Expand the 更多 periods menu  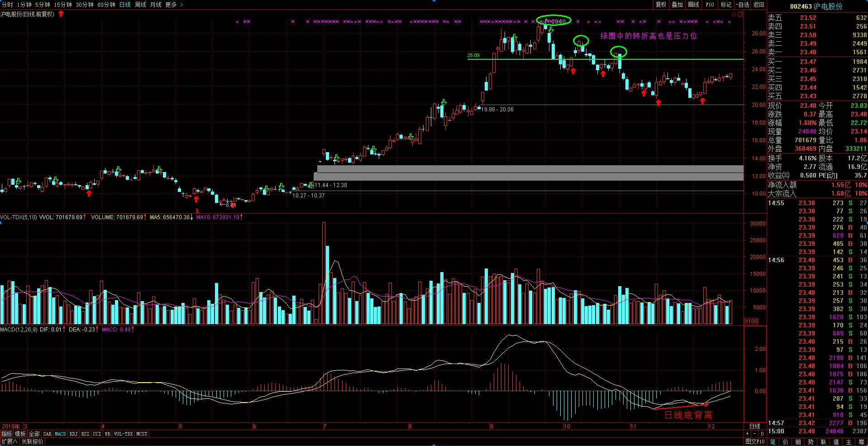pos(174,5)
